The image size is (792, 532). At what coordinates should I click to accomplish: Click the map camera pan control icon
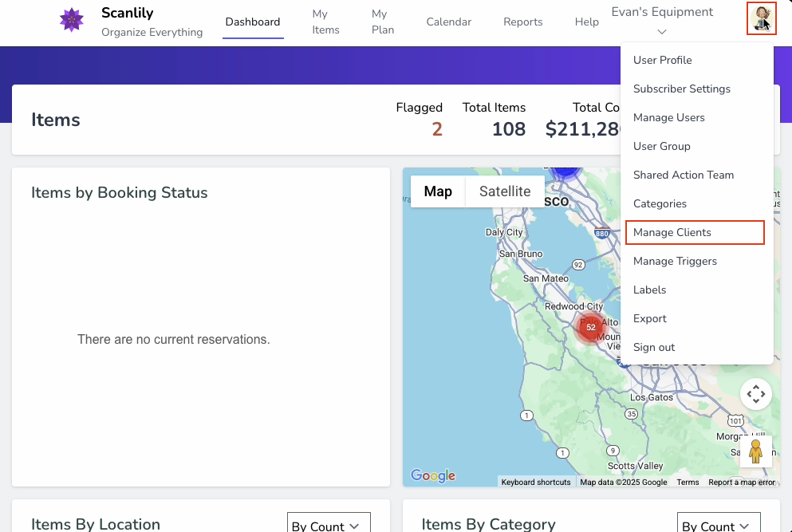(x=755, y=394)
